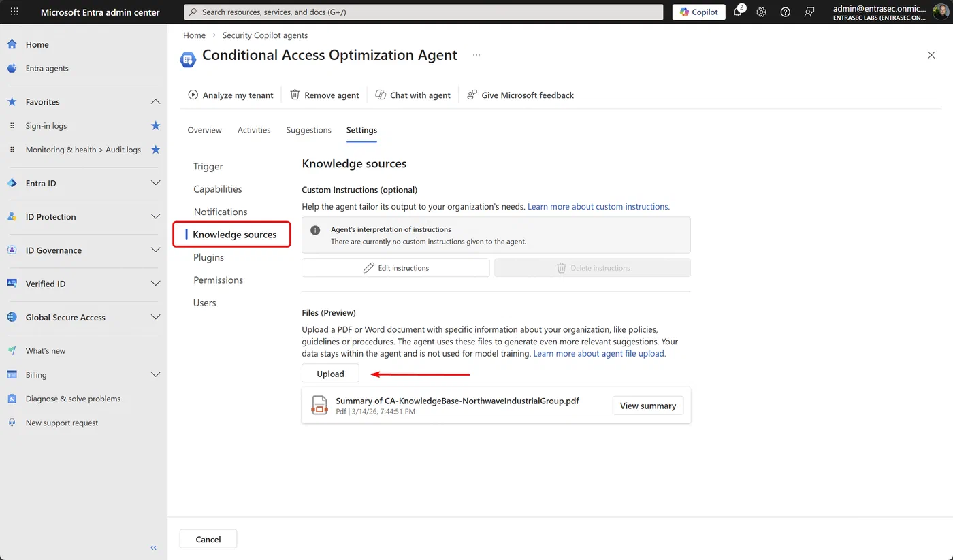Open New support request

(62, 423)
